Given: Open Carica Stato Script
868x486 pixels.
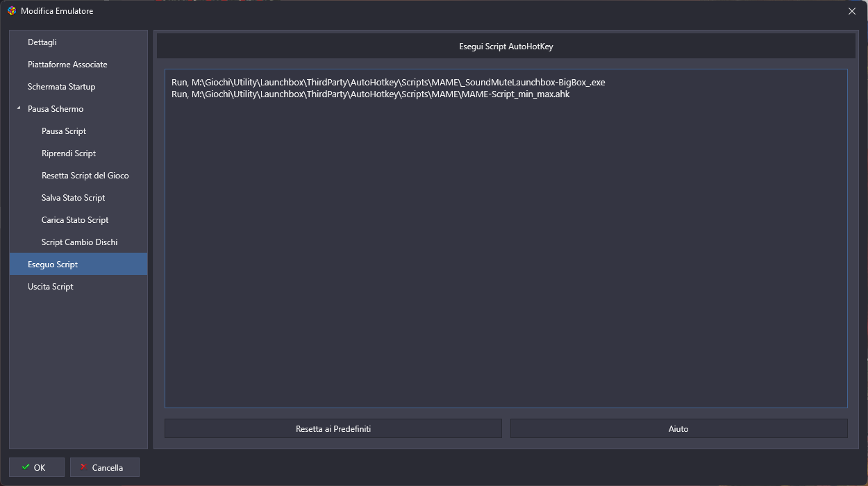Looking at the screenshot, I should click(x=78, y=220).
